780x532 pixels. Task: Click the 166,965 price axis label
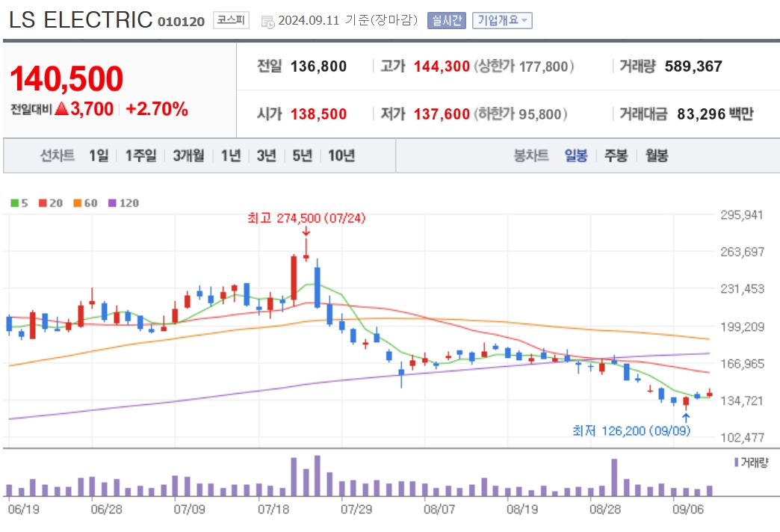(742, 364)
